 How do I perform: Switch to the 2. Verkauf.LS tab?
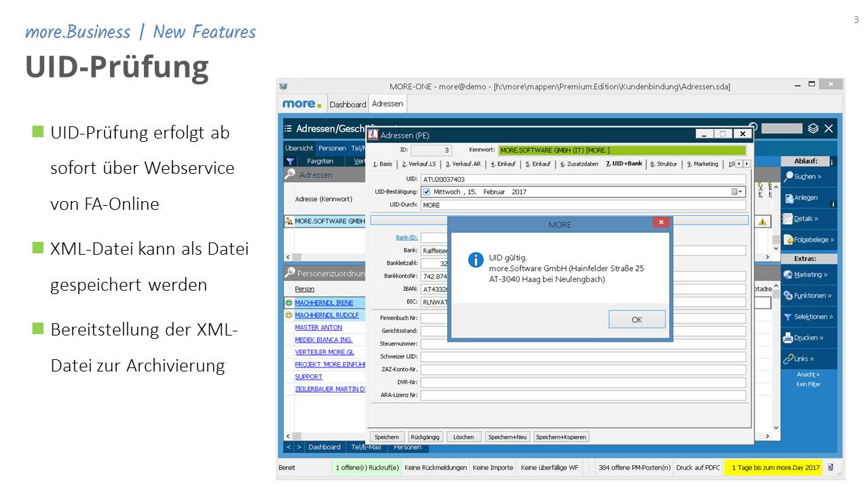419,164
